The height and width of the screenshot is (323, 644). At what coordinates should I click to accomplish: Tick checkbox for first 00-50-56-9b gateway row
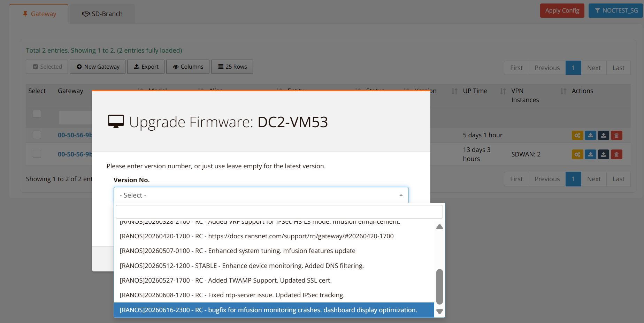click(37, 135)
